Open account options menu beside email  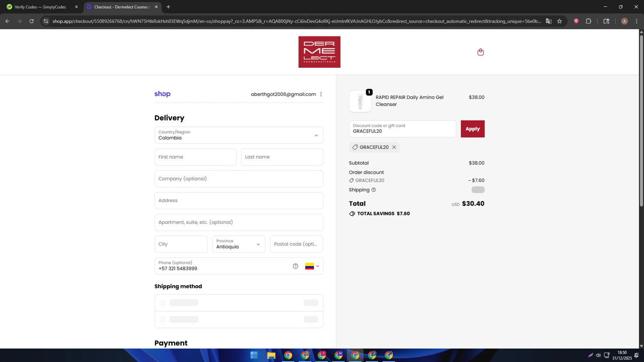[321, 94]
